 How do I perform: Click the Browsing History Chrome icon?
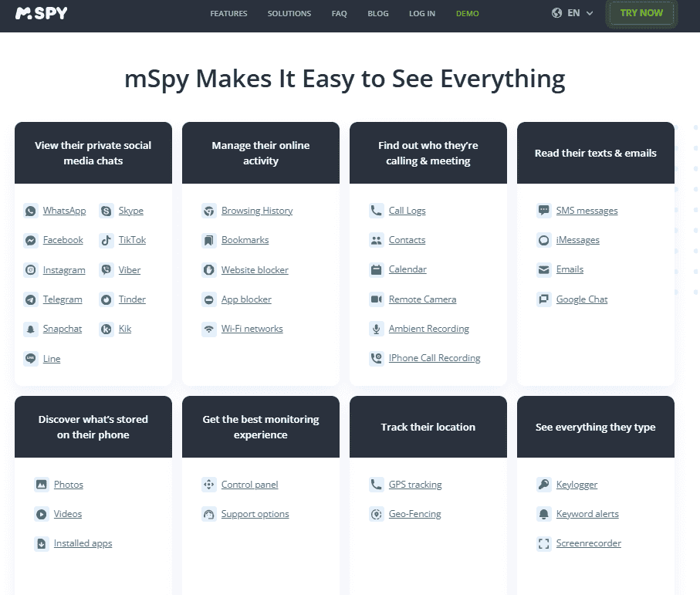[209, 211]
